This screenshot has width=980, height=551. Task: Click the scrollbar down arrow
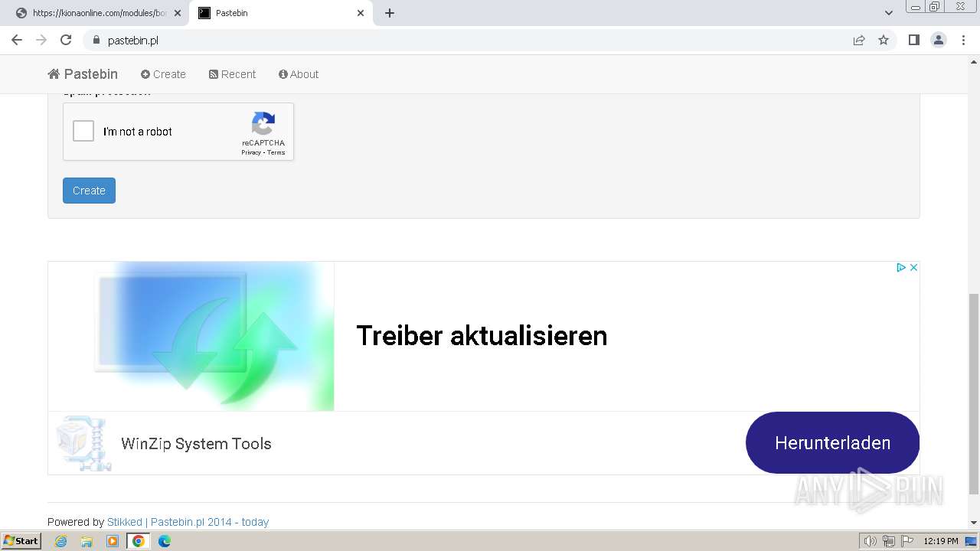point(974,523)
